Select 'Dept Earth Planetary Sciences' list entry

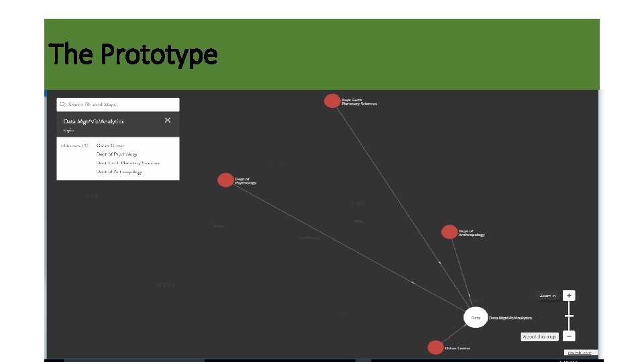(127, 163)
